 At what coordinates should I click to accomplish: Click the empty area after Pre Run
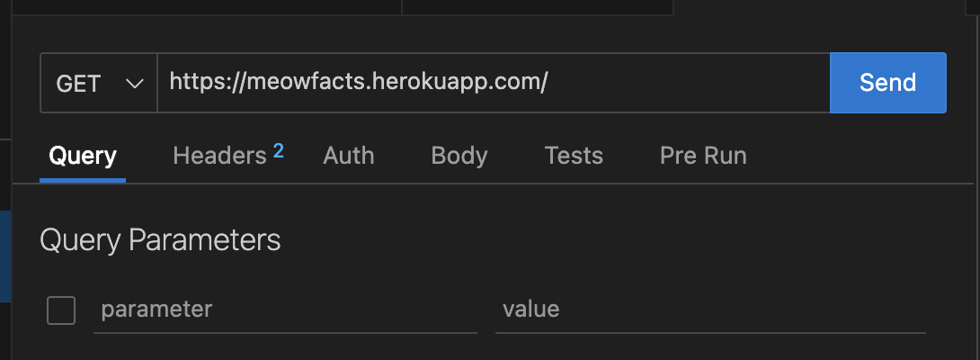pos(862,156)
